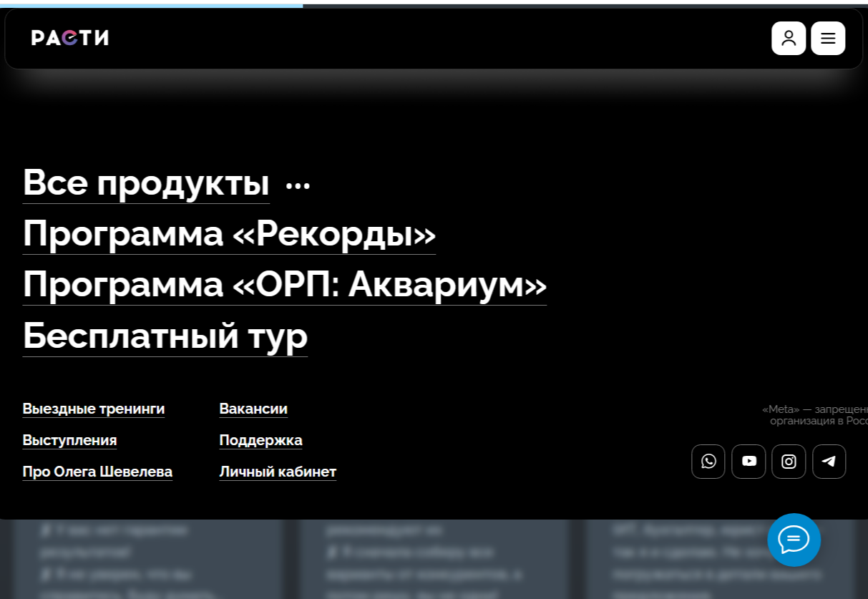Collapse the hamburger menu

[827, 38]
